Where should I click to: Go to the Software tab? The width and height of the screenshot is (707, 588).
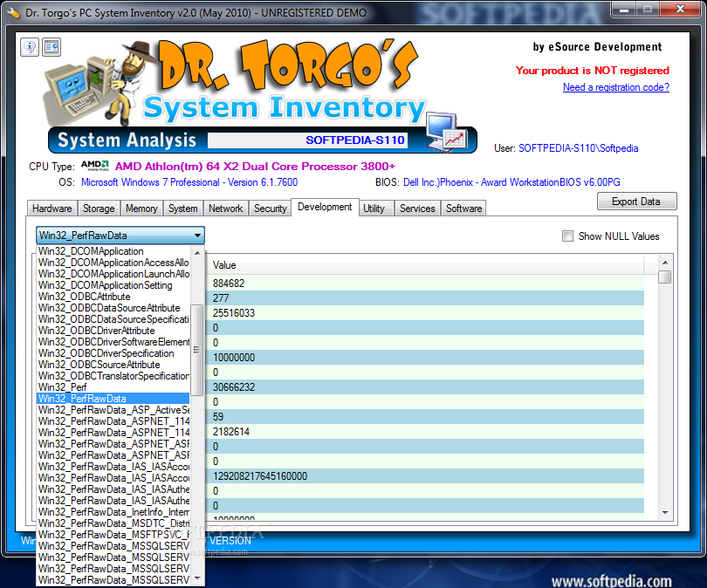click(464, 209)
